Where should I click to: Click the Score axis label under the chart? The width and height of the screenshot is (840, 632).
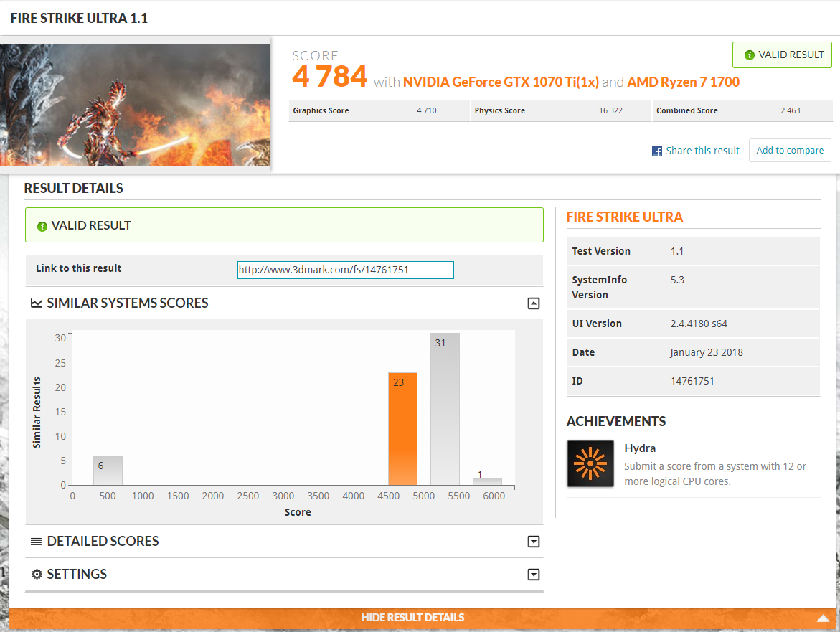(x=298, y=513)
